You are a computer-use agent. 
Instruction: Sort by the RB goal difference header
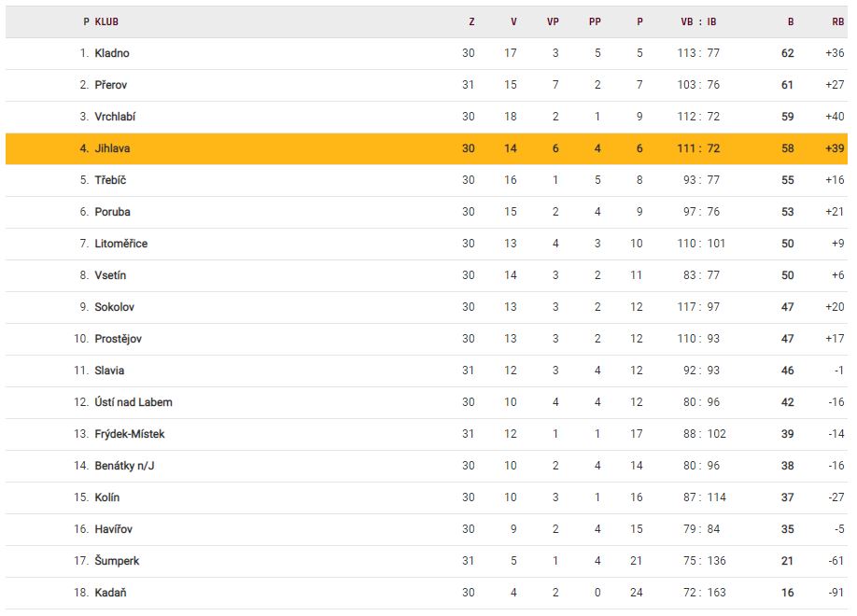[x=837, y=21]
